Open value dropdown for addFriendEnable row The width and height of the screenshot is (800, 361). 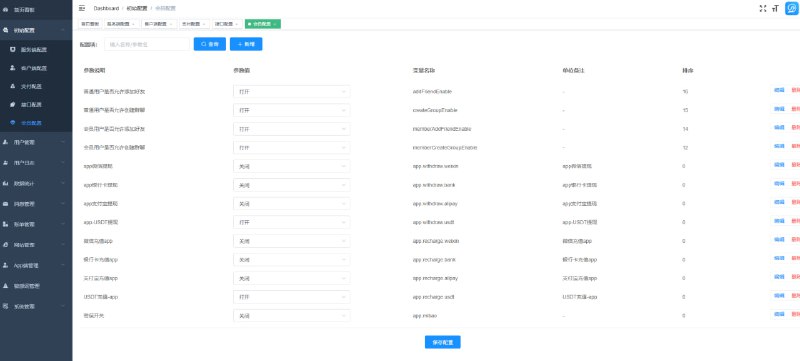pyautogui.click(x=292, y=92)
